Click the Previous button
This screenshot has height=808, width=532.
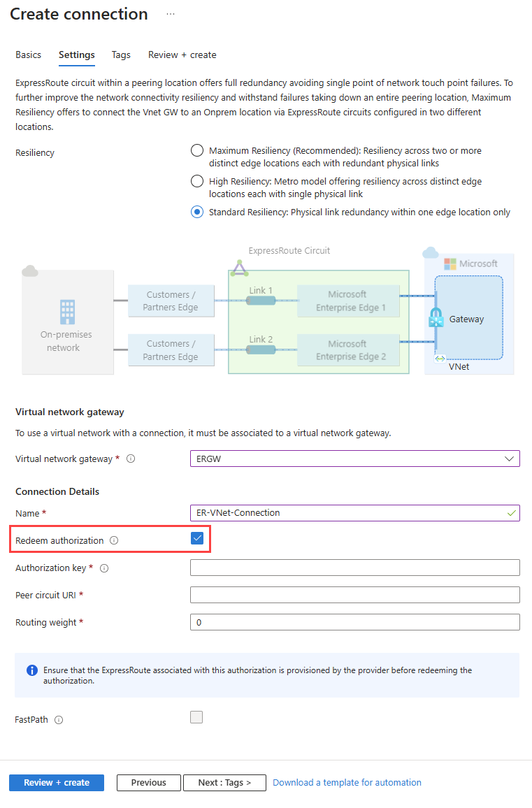point(148,782)
